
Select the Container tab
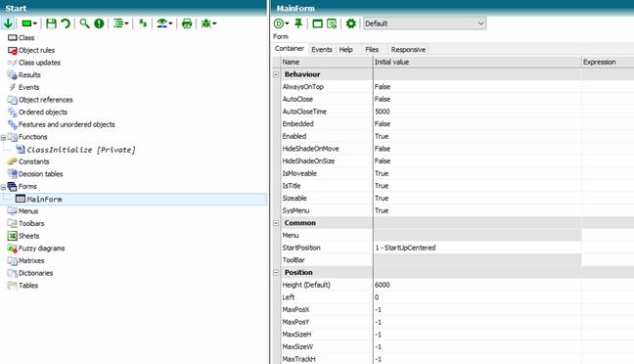click(x=290, y=49)
